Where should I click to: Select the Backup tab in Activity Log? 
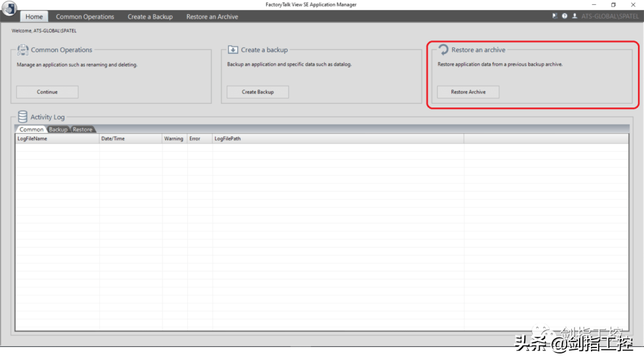58,130
